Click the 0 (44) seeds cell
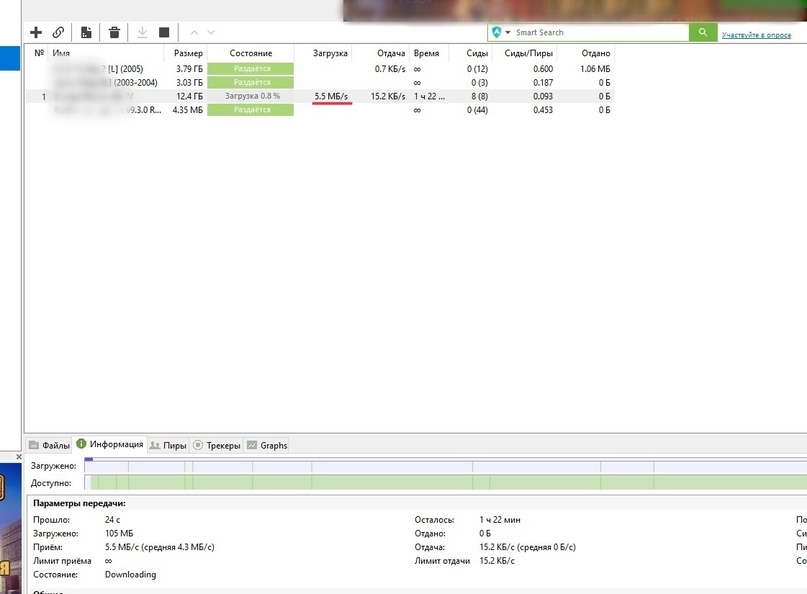Image resolution: width=807 pixels, height=594 pixels. tap(477, 110)
